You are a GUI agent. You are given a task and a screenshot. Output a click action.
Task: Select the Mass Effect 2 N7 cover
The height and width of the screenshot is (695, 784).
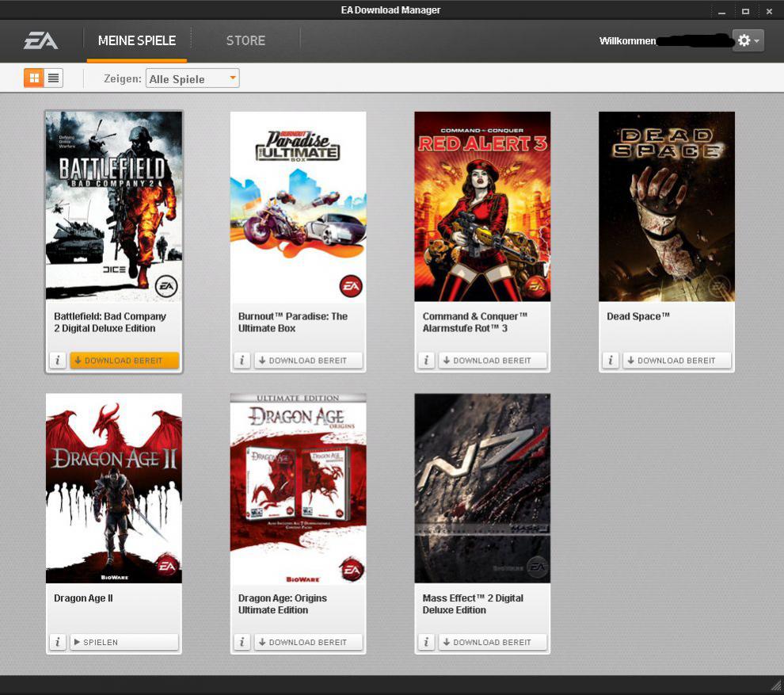[482, 488]
